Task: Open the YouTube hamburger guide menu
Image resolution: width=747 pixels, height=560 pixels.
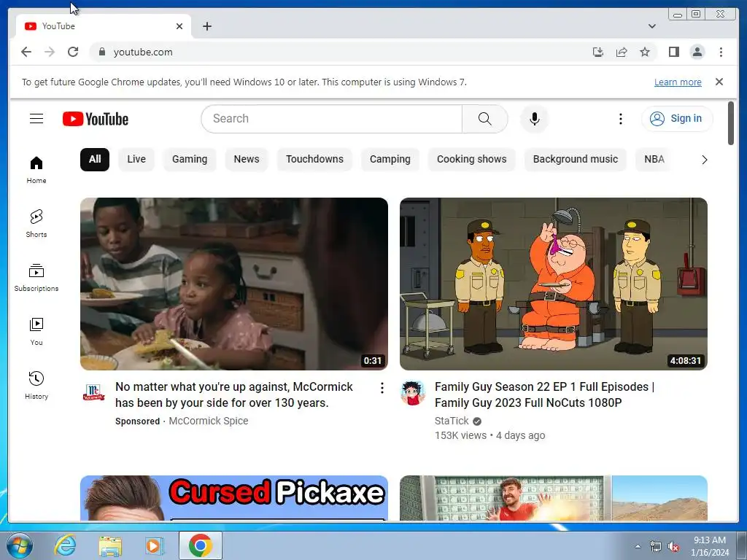Action: (x=36, y=119)
